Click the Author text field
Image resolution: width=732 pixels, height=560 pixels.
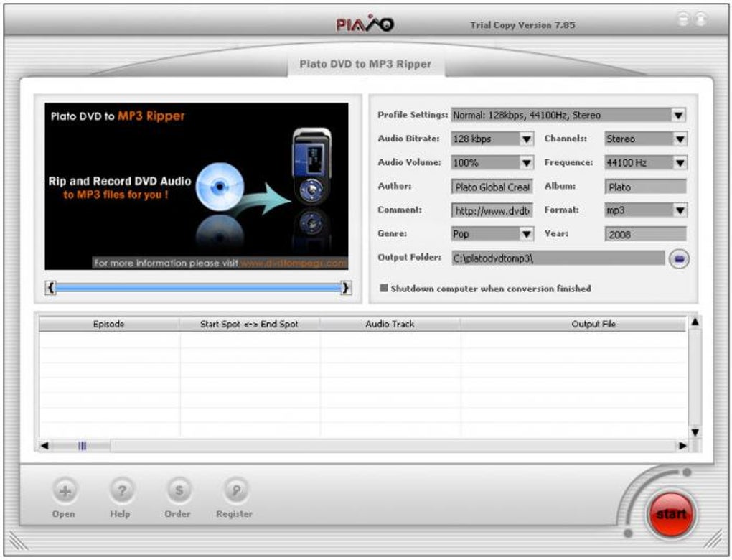(492, 187)
